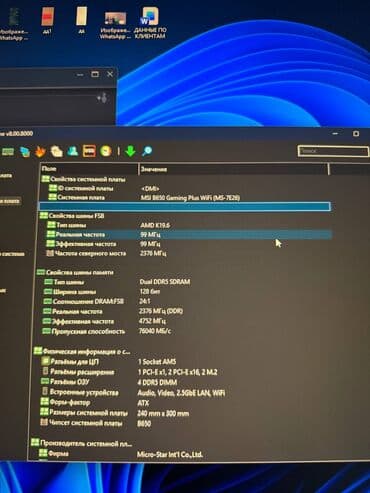Click the '2376 МГц' north bridge value

point(153,253)
